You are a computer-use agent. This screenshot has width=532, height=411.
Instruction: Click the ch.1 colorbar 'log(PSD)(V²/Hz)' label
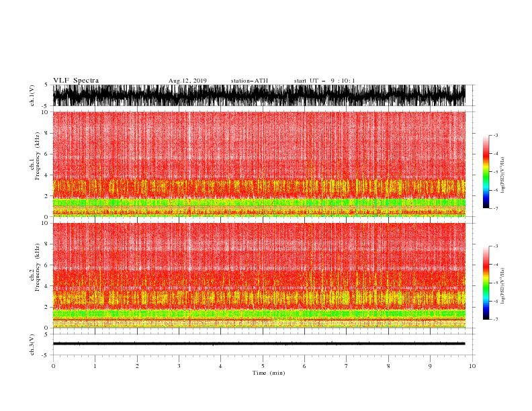click(x=503, y=175)
